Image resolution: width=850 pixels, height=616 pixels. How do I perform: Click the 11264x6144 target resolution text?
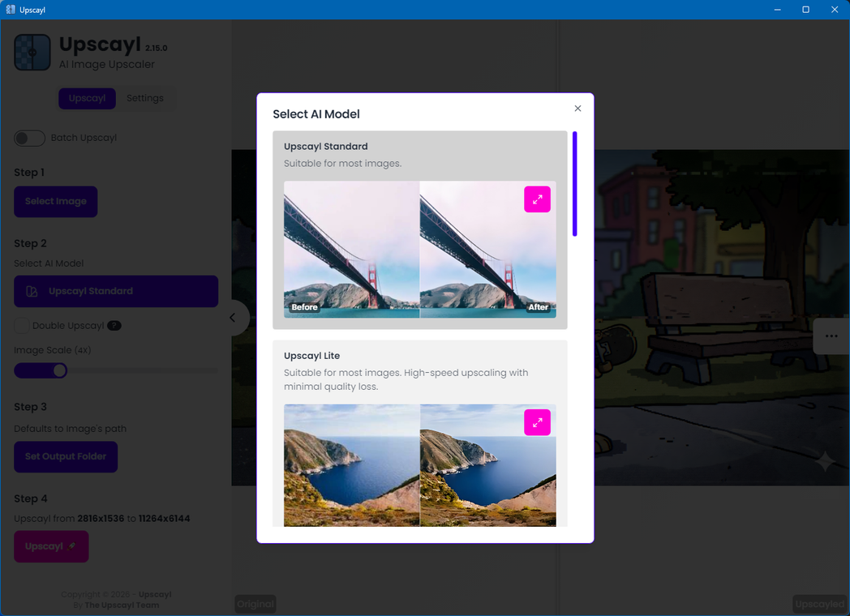pos(165,519)
